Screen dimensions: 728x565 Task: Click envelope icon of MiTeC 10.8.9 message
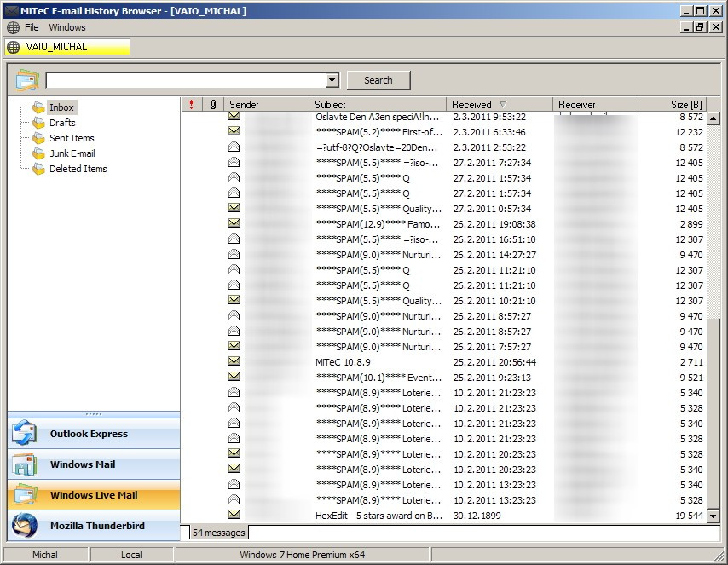(x=234, y=360)
